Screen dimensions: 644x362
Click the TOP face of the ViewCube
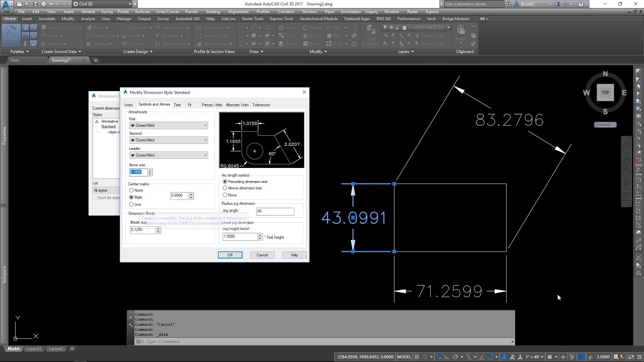[605, 93]
